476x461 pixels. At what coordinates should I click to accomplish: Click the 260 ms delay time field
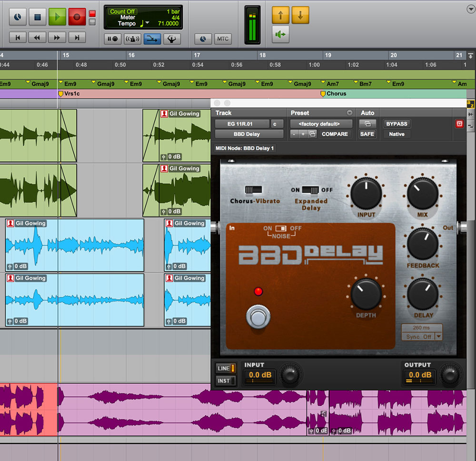[422, 328]
